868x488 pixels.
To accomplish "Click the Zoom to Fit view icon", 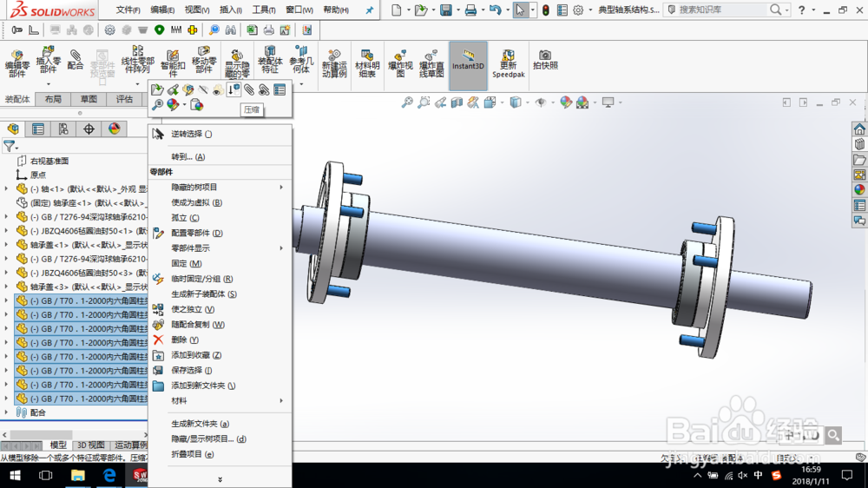I will tap(407, 102).
